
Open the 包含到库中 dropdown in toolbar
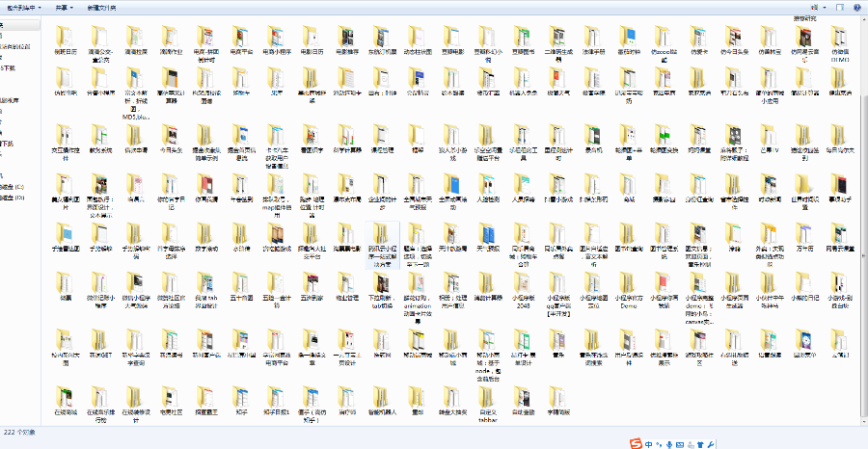(21, 6)
